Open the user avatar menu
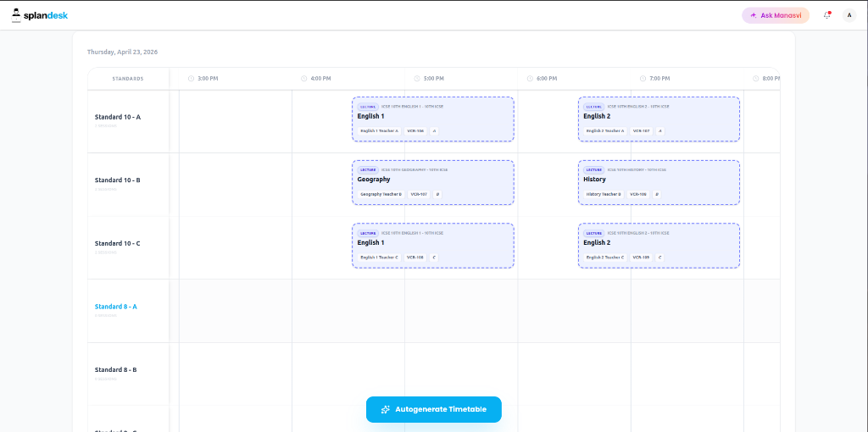Viewport: 868px width, 432px height. tap(849, 15)
